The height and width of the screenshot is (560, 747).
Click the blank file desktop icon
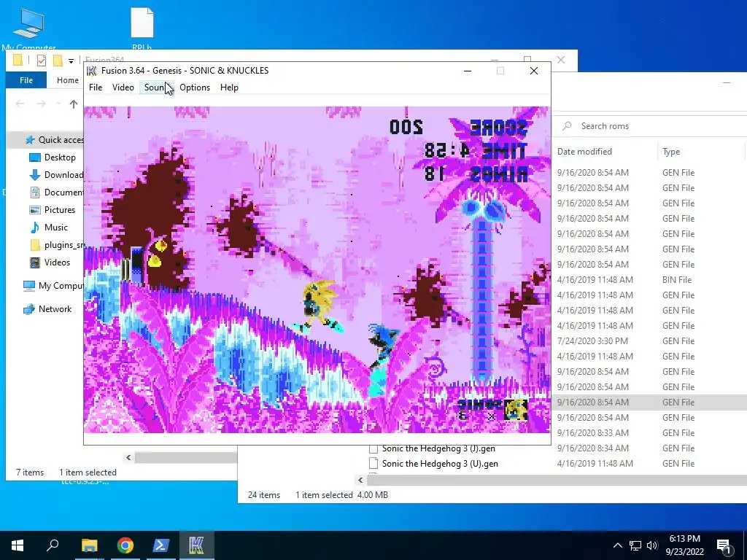(x=142, y=28)
